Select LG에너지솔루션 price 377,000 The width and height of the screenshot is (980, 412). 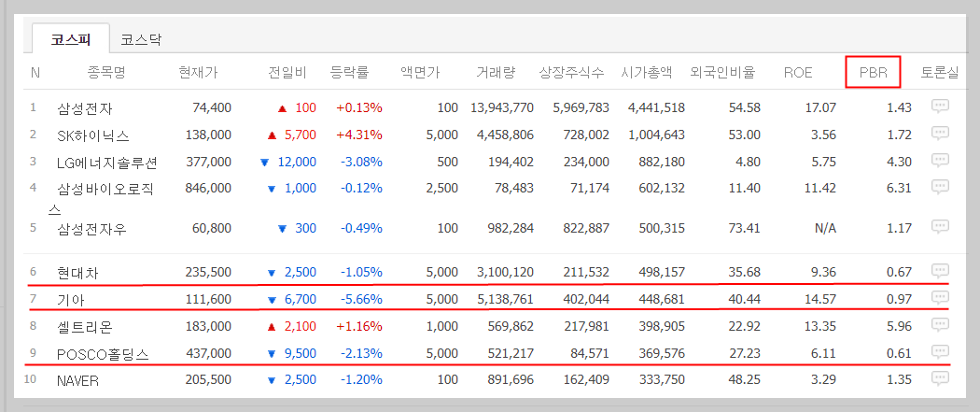click(209, 162)
